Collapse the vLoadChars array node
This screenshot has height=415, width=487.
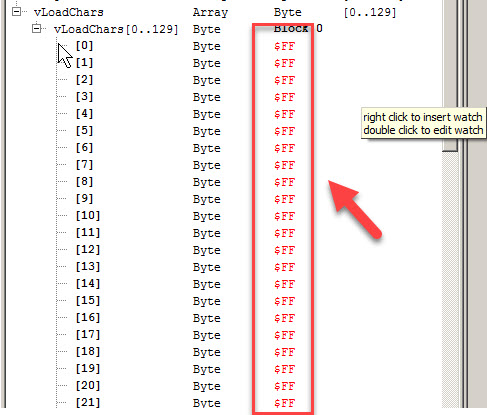pos(16,12)
